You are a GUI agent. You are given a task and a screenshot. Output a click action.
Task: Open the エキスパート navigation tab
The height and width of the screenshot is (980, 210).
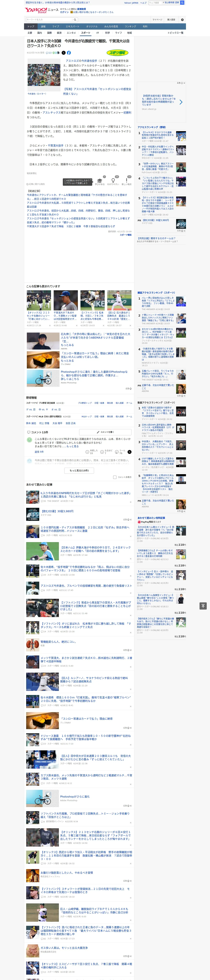pos(72,27)
